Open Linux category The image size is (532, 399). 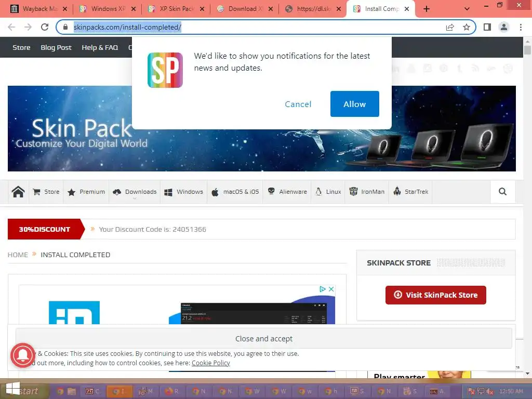[328, 192]
